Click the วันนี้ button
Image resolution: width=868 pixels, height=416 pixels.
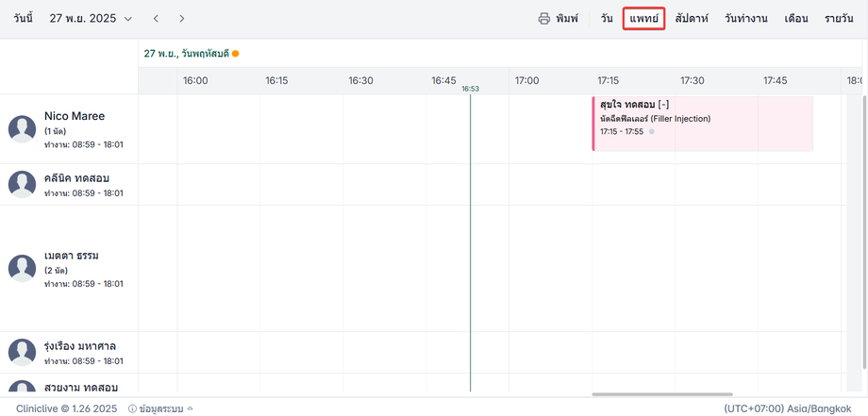click(x=24, y=19)
